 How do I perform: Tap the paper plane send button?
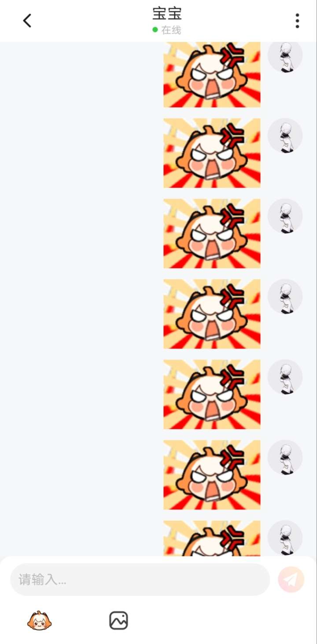tap(291, 579)
